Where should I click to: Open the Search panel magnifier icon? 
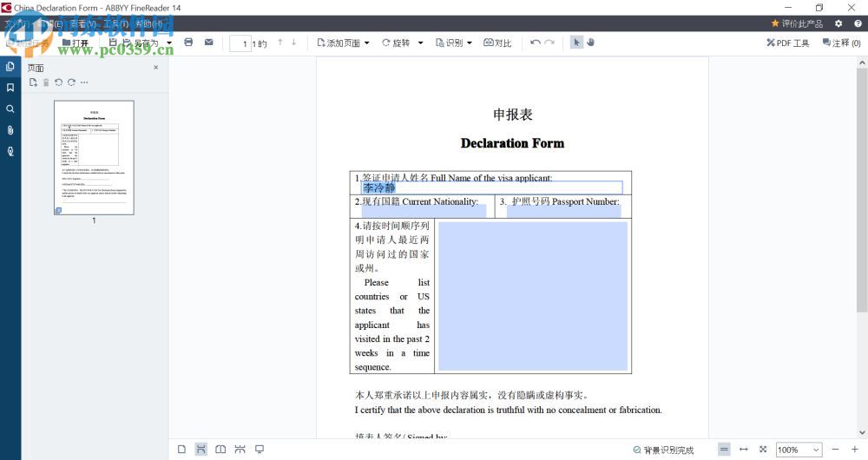(x=10, y=109)
